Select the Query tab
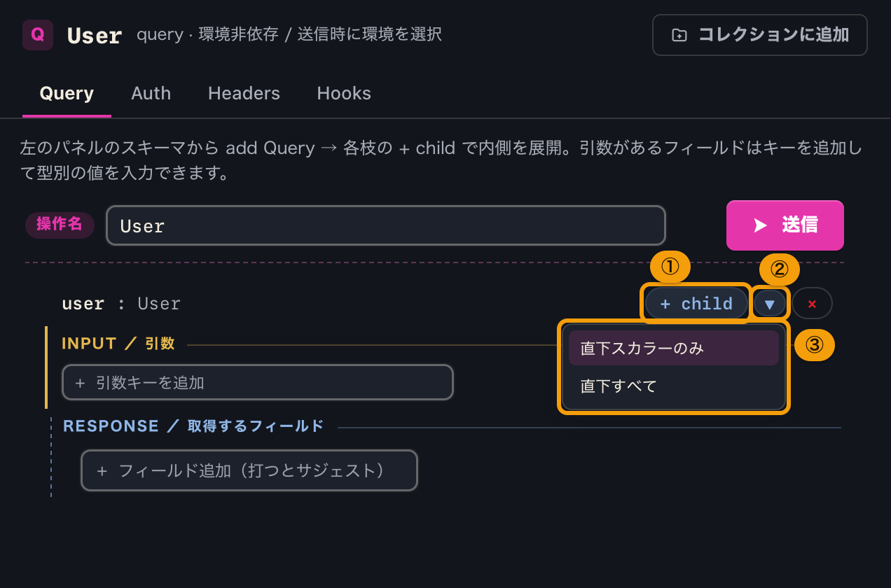891x588 pixels. click(x=67, y=93)
